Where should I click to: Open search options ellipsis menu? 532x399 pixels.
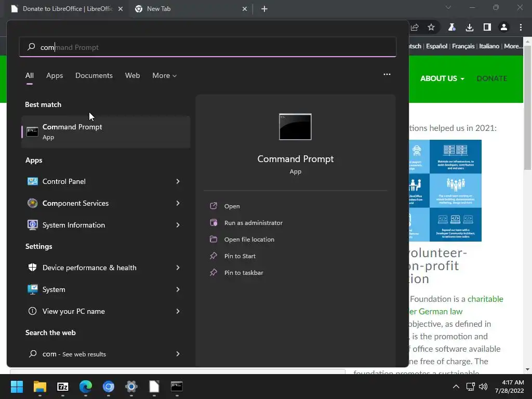click(x=387, y=74)
